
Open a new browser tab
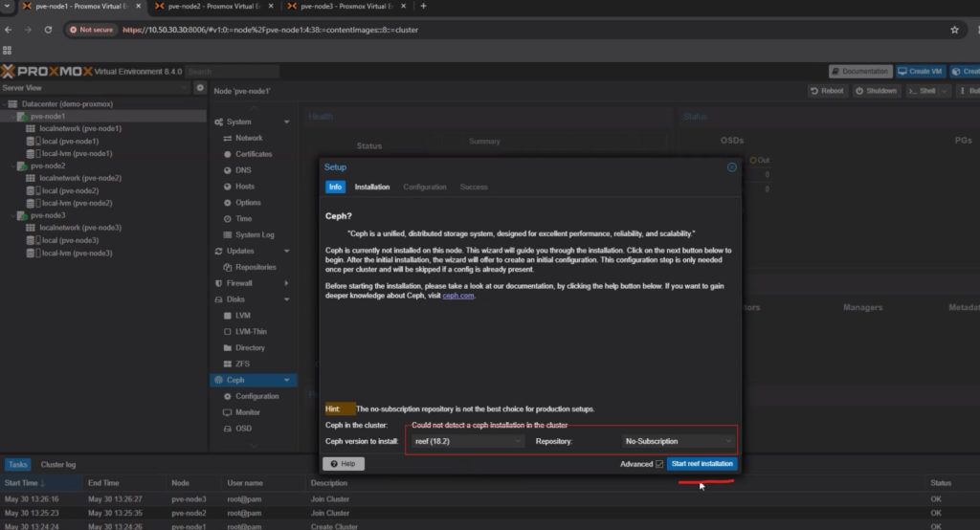pos(423,7)
